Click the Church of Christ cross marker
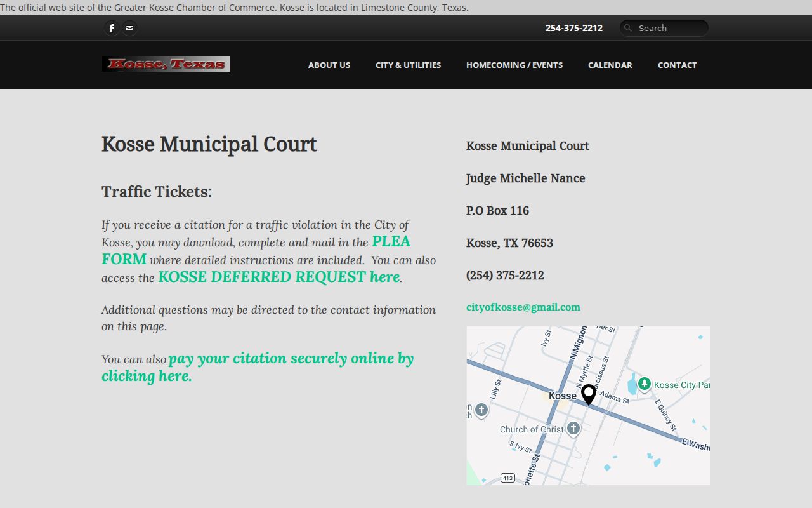This screenshot has height=508, width=812. coord(573,429)
